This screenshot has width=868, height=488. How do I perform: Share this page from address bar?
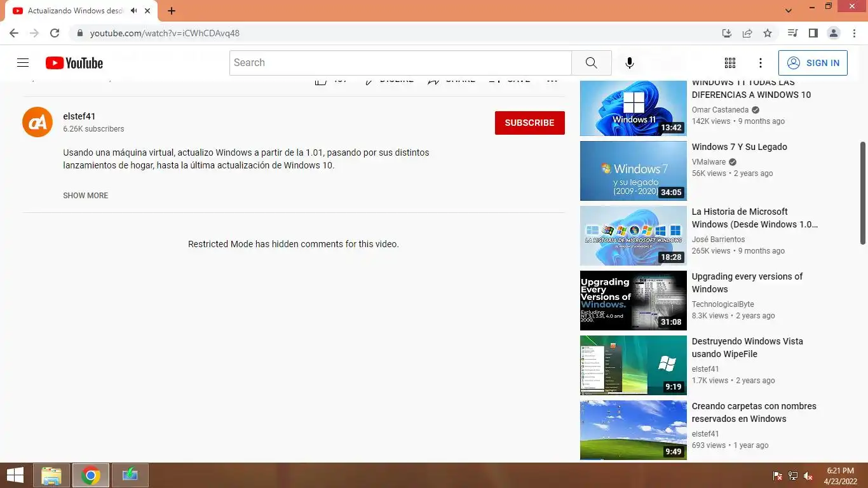tap(747, 33)
